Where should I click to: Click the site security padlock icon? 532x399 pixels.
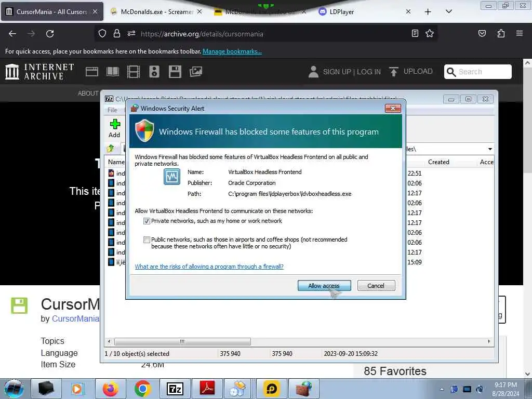tap(117, 34)
